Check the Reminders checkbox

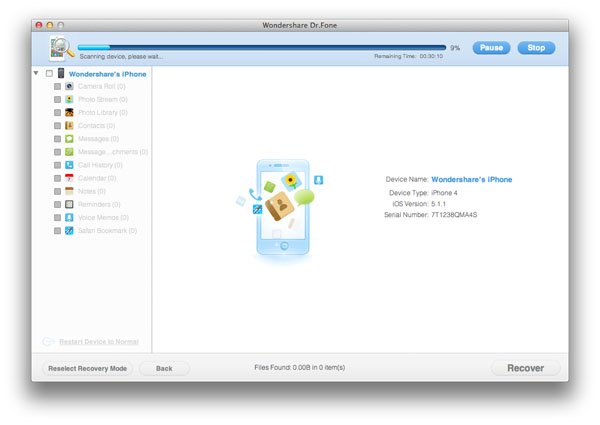[x=57, y=205]
